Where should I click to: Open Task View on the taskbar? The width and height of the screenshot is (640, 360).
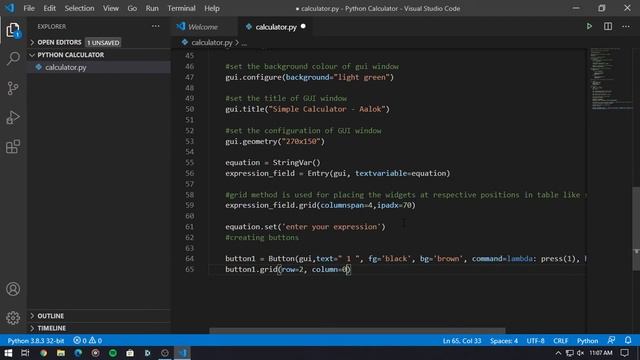[25, 353]
